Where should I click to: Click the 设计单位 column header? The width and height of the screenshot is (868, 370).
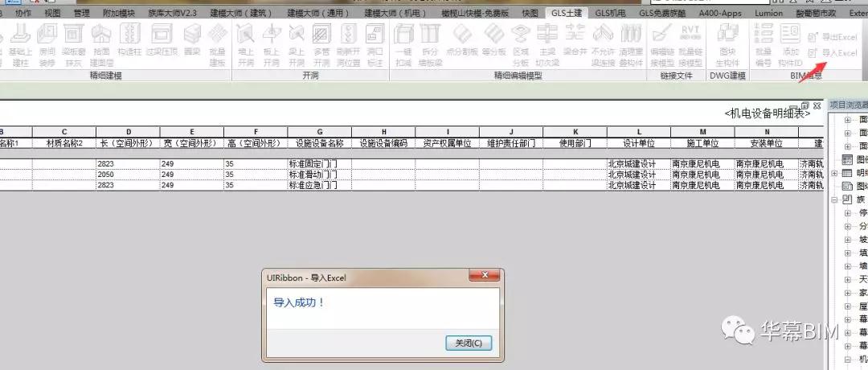coord(639,143)
